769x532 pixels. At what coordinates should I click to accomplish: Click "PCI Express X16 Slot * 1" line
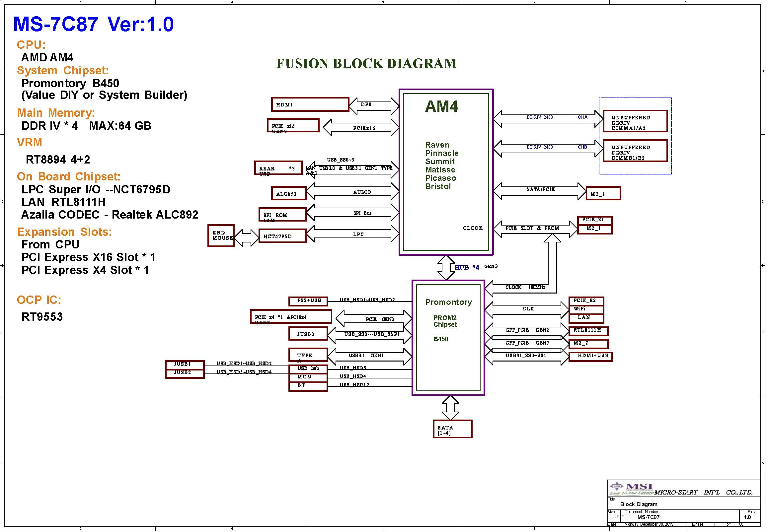click(89, 257)
